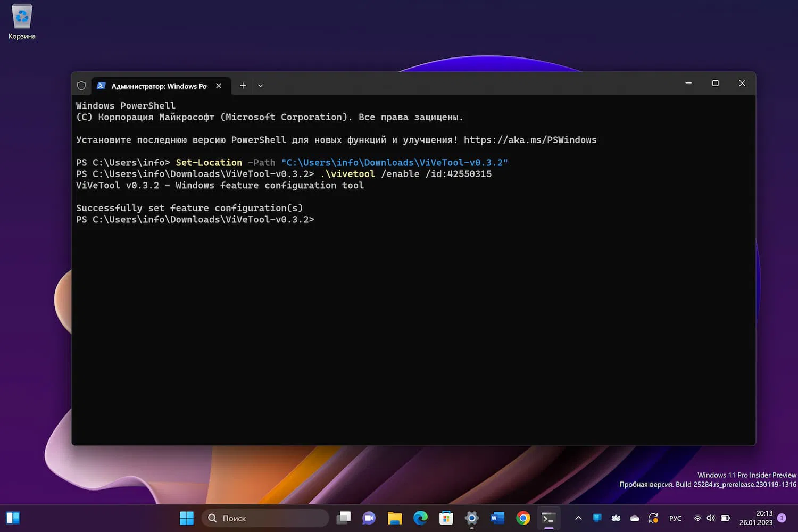The image size is (798, 532).
Task: Open the Recycle Bin (Корзина) desktop icon
Action: click(22, 22)
